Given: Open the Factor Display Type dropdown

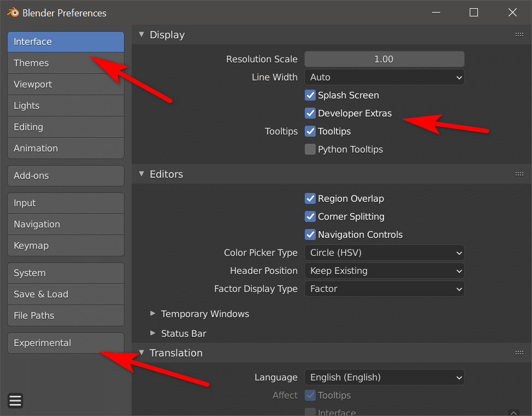Looking at the screenshot, I should pos(385,289).
